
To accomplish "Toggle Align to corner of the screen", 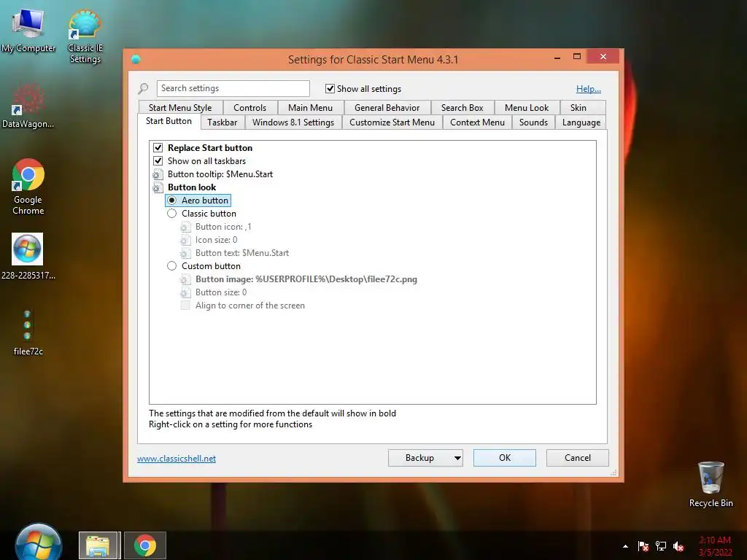I will click(x=185, y=306).
